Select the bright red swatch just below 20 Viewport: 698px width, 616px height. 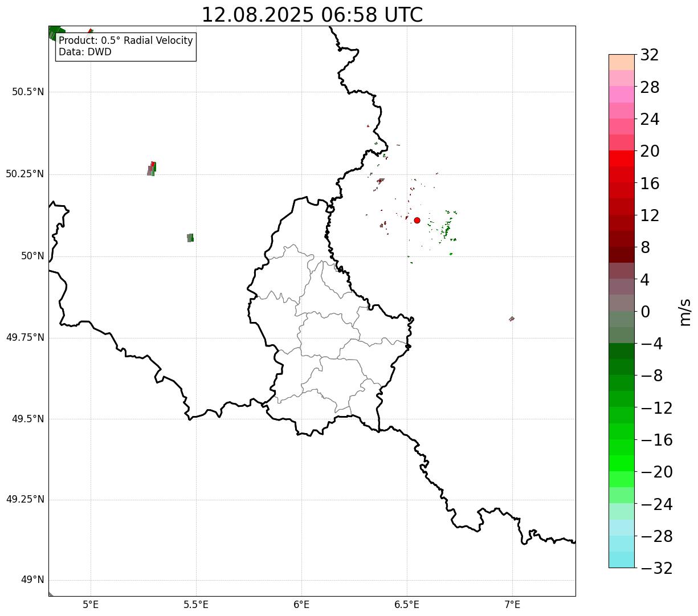coord(622,158)
